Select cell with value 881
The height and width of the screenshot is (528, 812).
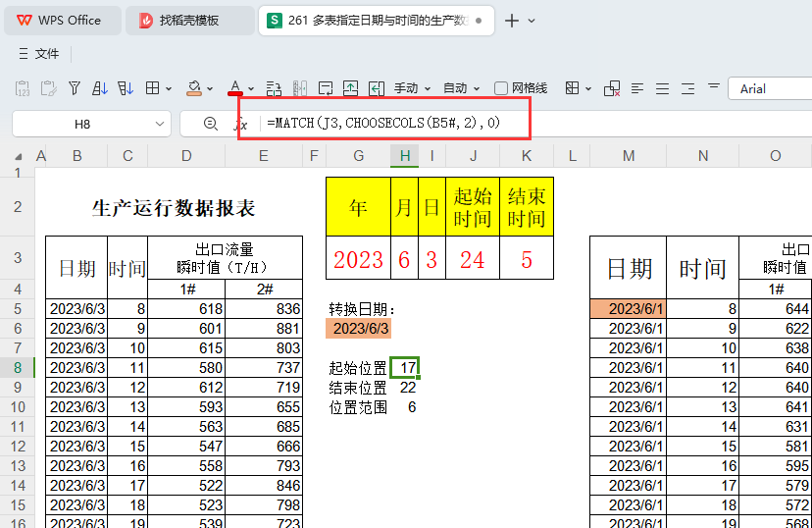click(x=264, y=329)
